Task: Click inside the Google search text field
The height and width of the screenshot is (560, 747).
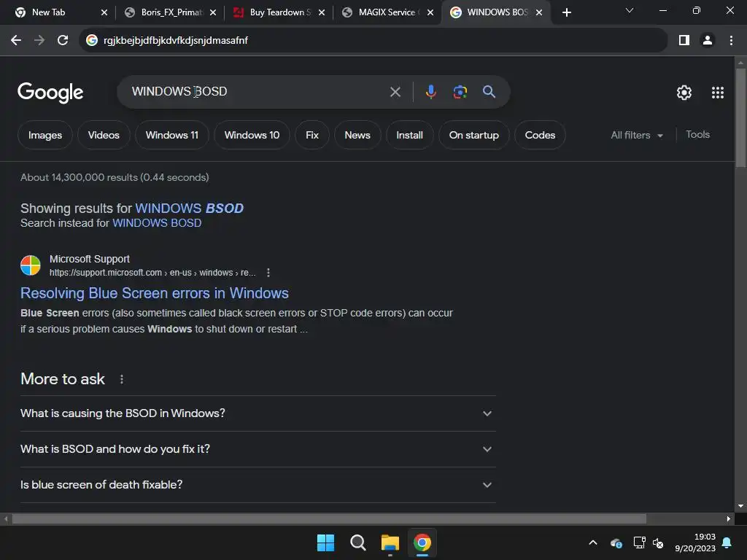Action: click(x=258, y=91)
